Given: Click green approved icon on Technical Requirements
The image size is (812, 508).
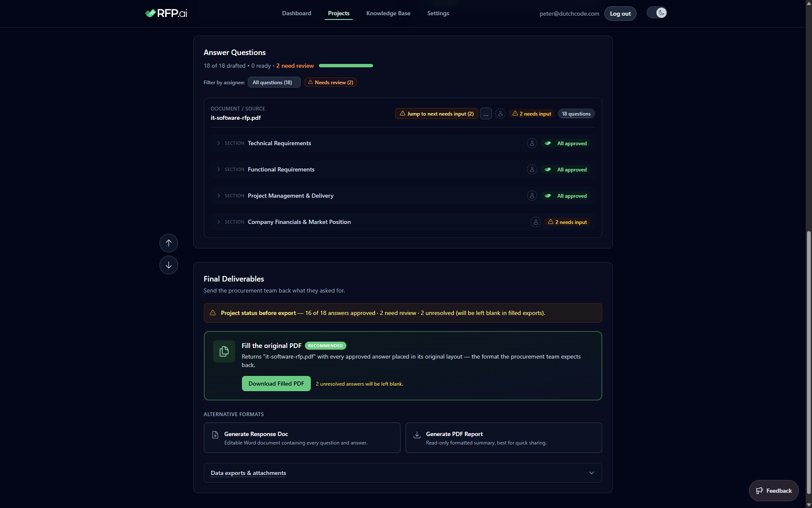Looking at the screenshot, I should (548, 143).
